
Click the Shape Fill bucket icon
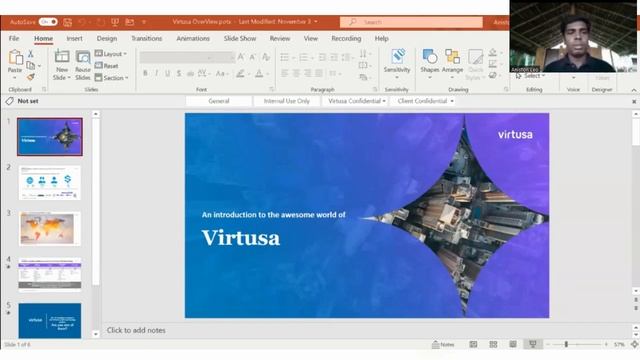(493, 53)
